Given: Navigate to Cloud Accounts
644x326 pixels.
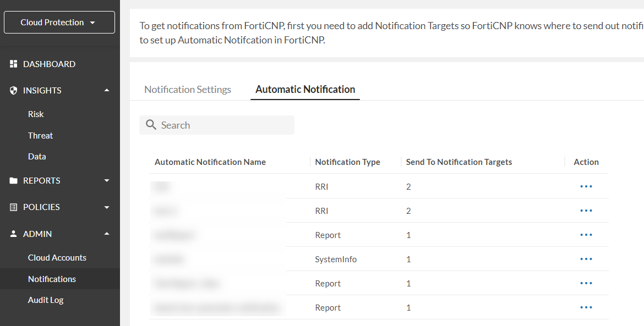Looking at the screenshot, I should click(x=57, y=257).
